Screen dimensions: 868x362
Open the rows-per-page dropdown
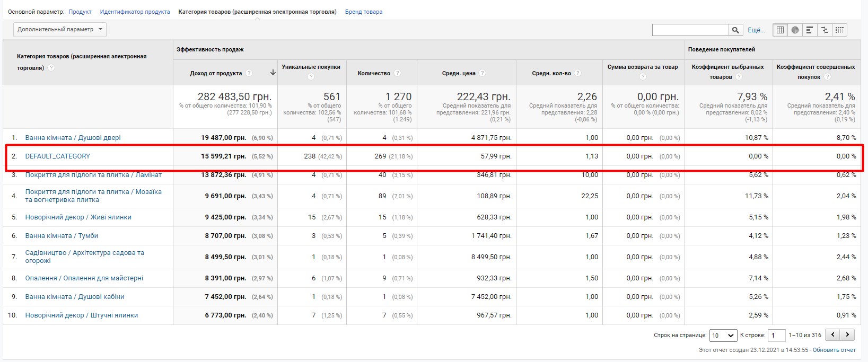[x=723, y=335]
